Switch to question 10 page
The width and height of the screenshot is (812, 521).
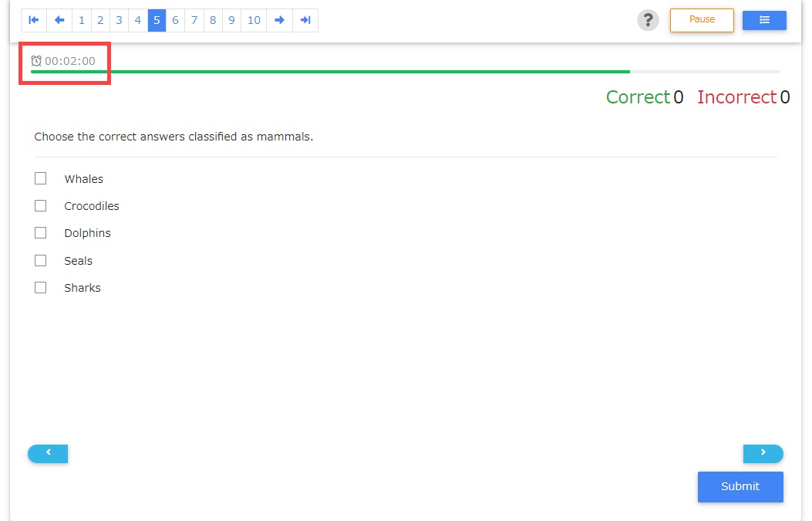pos(254,20)
